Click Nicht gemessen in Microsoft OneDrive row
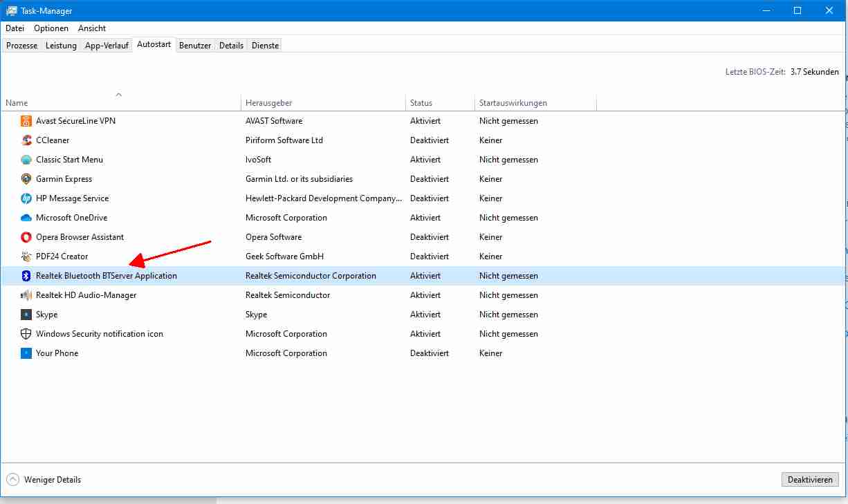This screenshot has width=848, height=504. tap(508, 218)
